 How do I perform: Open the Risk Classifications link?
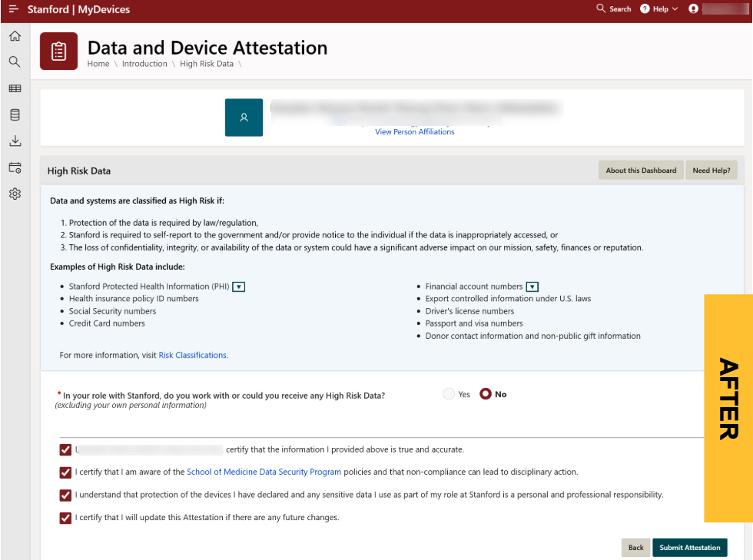click(193, 356)
